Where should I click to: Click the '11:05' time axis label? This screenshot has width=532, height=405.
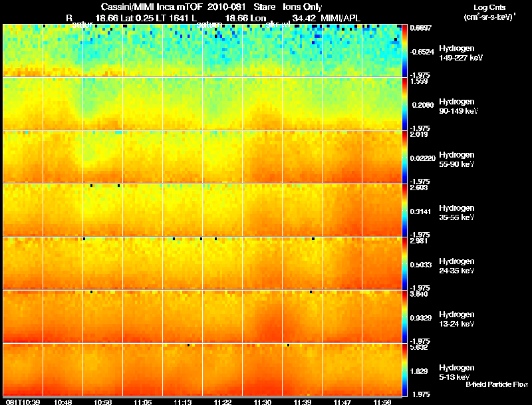[143, 402]
